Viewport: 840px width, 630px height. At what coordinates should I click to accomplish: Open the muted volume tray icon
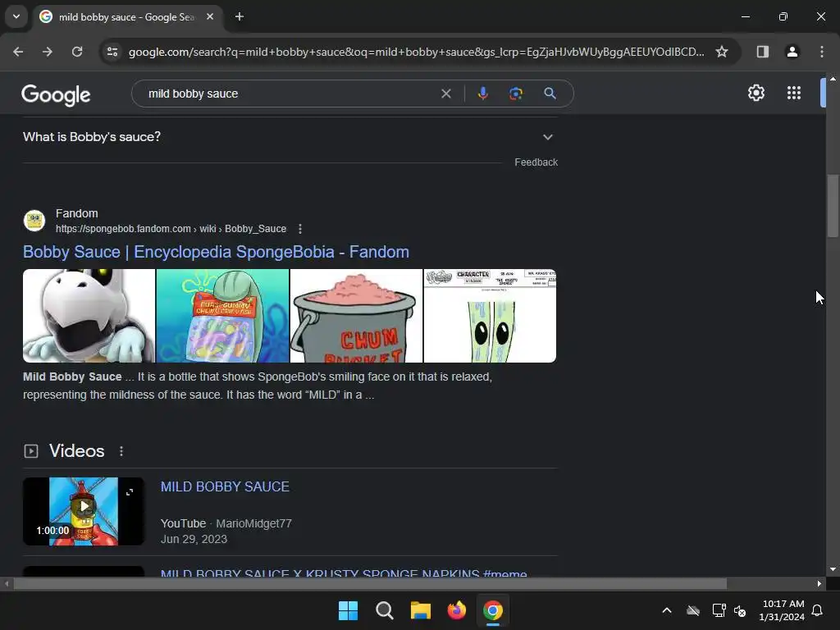[x=741, y=610]
